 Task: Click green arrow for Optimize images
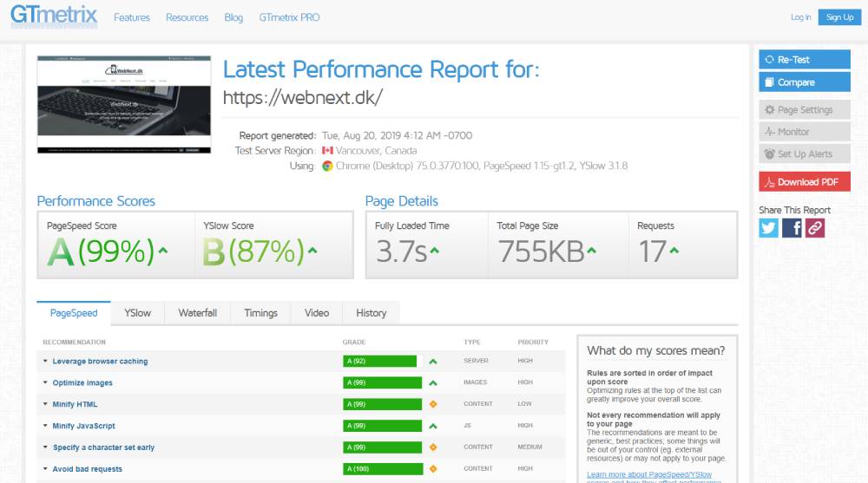tap(433, 383)
